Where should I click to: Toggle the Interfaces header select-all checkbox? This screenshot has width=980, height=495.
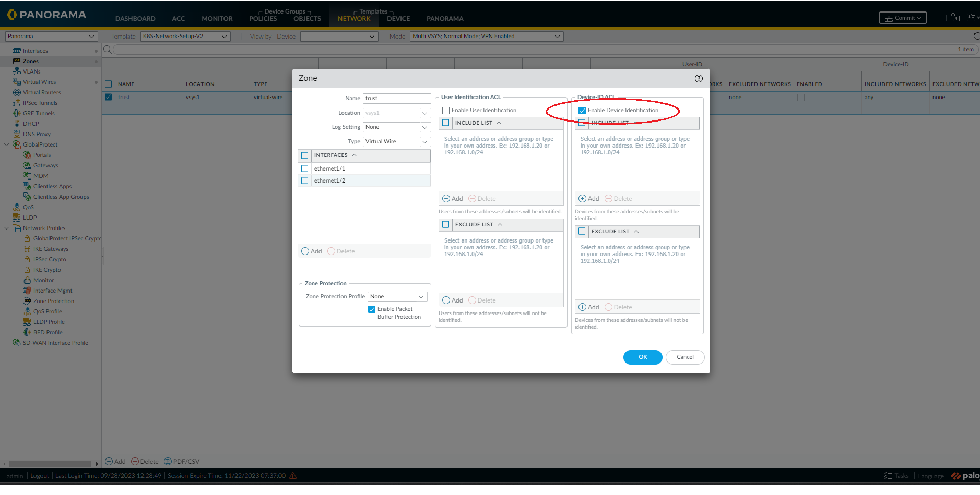coord(305,155)
